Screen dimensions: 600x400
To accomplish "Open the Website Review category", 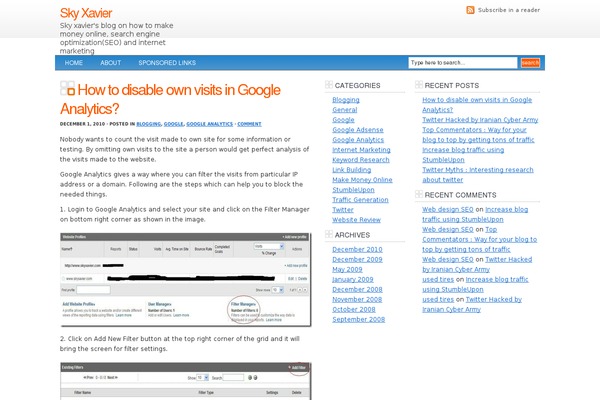I will tap(357, 220).
